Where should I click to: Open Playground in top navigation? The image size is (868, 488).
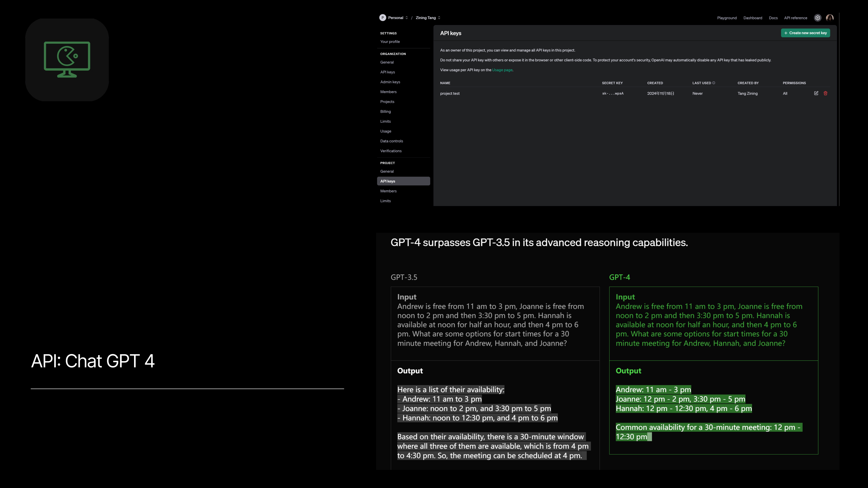[x=727, y=18]
